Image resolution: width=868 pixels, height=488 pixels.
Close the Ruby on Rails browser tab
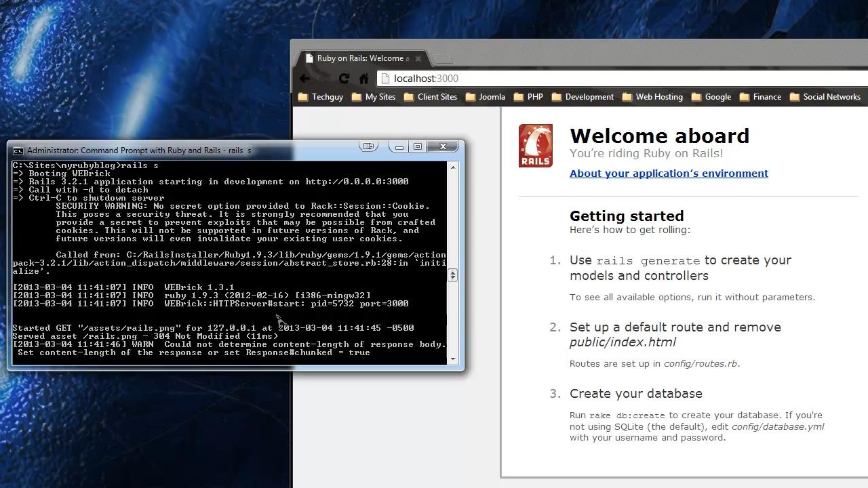click(x=418, y=58)
